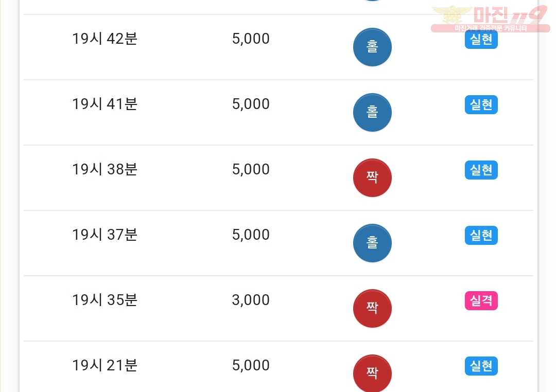556x392 pixels.
Task: Click the 3,000 amount value
Action: point(251,300)
